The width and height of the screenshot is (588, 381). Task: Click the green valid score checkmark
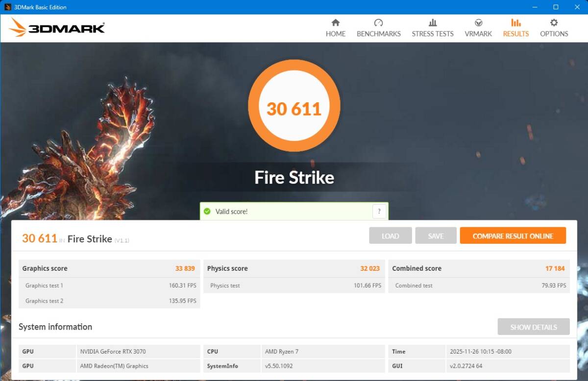coord(207,212)
